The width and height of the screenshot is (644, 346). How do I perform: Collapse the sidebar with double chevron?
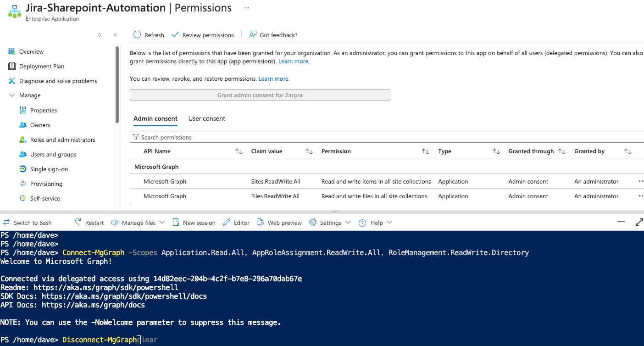click(115, 35)
